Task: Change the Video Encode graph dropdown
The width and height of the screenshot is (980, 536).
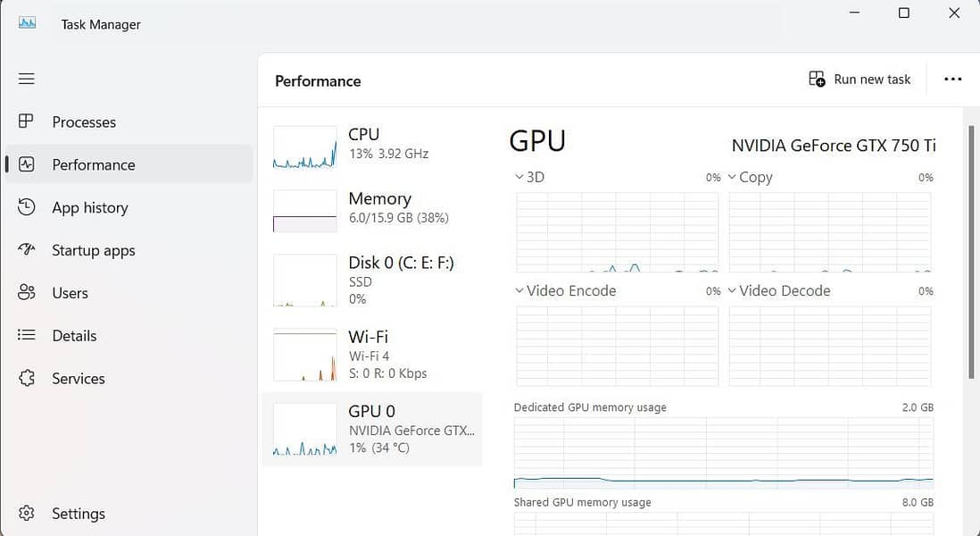Action: coord(520,290)
